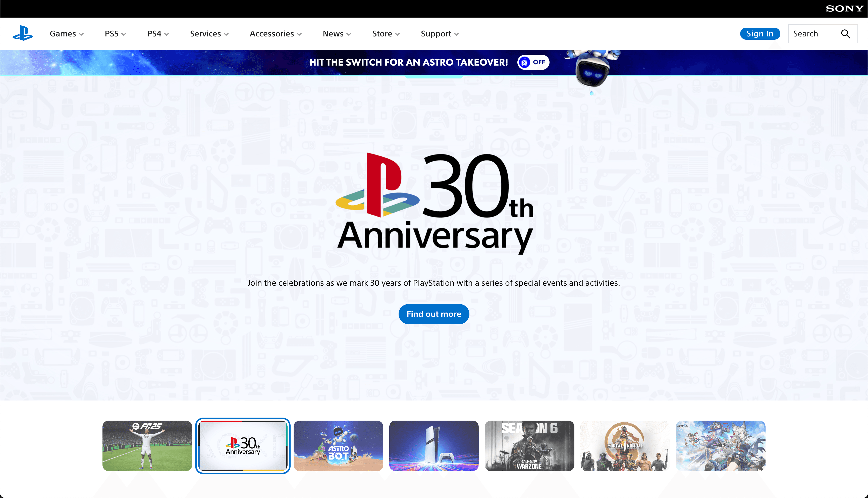
Task: Open the Services dropdown
Action: pyautogui.click(x=209, y=34)
